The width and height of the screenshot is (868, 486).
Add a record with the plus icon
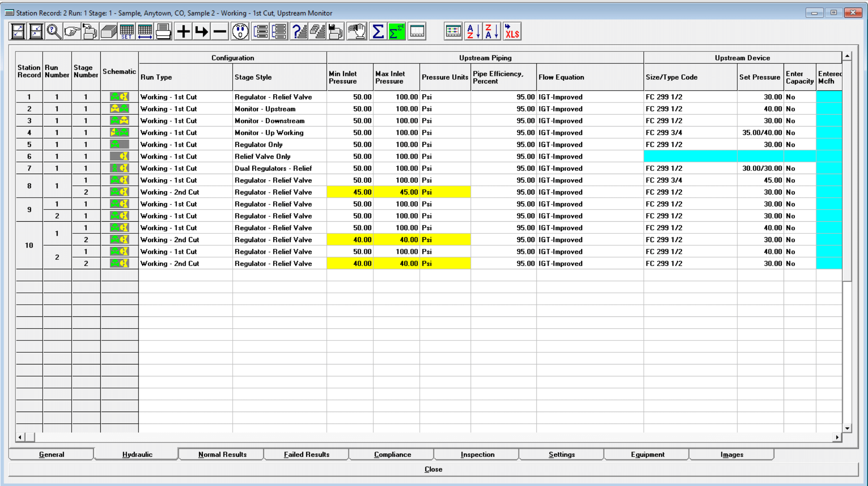pos(183,32)
